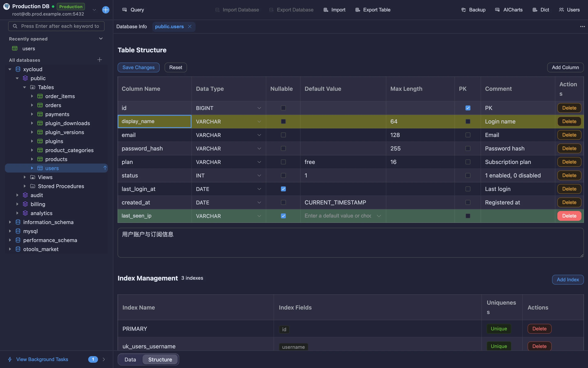Click the audit schema layers icon
Viewport: 588px width, 368px height.
coord(25,195)
